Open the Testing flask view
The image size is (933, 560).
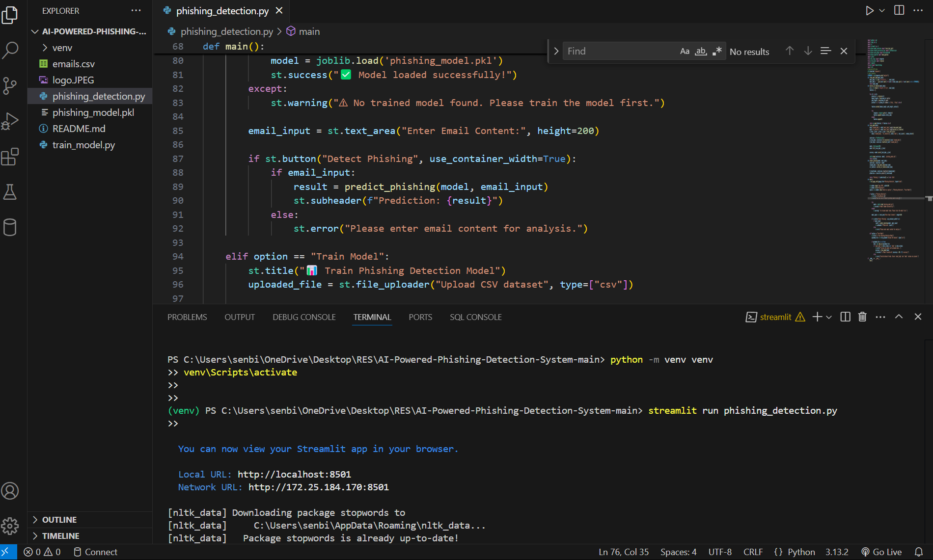click(10, 192)
